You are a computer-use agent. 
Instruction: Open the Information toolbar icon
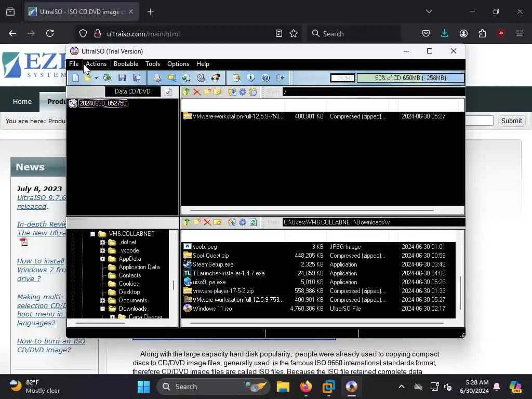(251, 78)
